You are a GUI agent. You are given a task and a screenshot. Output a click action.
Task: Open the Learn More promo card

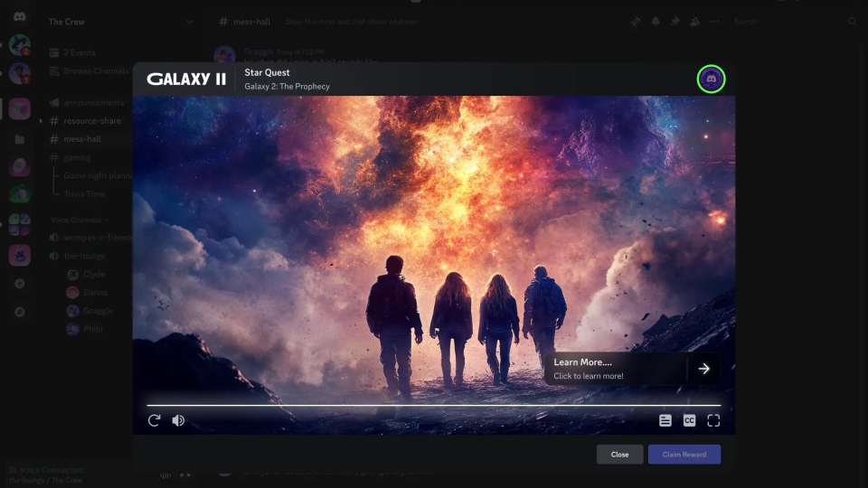click(x=615, y=369)
